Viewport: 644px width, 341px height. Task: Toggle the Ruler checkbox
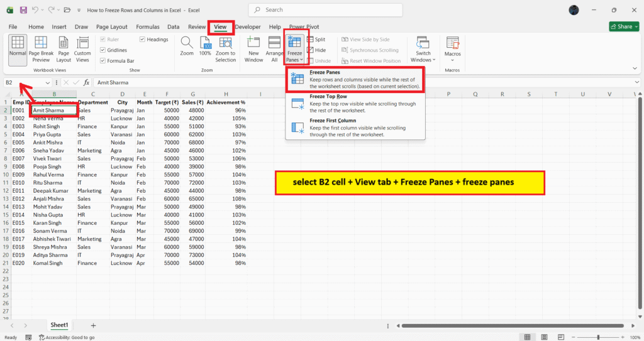pyautogui.click(x=103, y=40)
